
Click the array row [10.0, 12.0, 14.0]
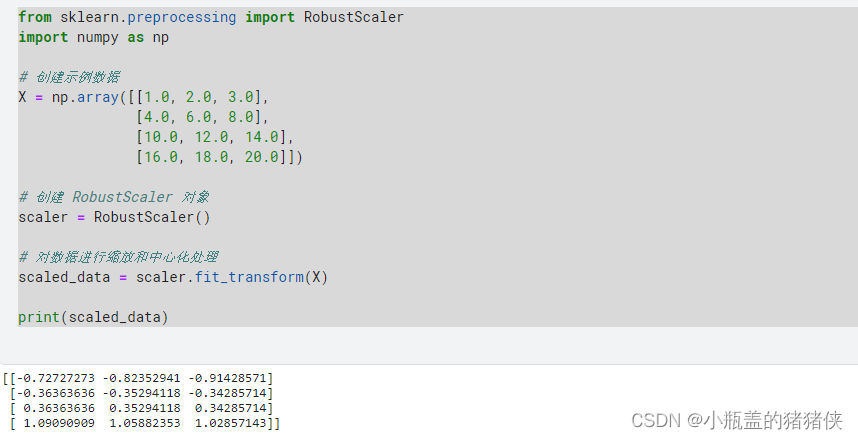[215, 137]
